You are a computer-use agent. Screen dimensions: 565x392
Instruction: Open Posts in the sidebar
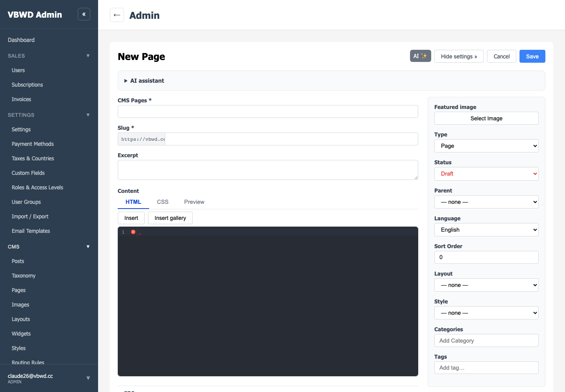point(18,261)
